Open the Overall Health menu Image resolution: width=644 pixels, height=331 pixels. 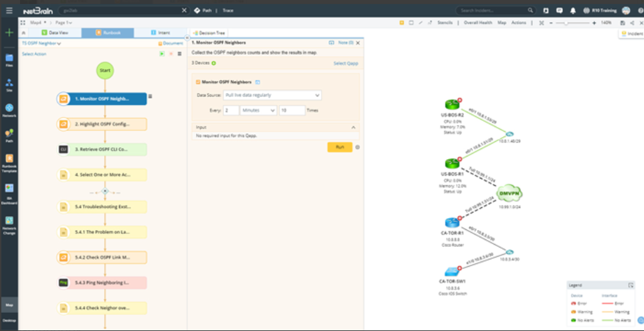click(x=477, y=23)
